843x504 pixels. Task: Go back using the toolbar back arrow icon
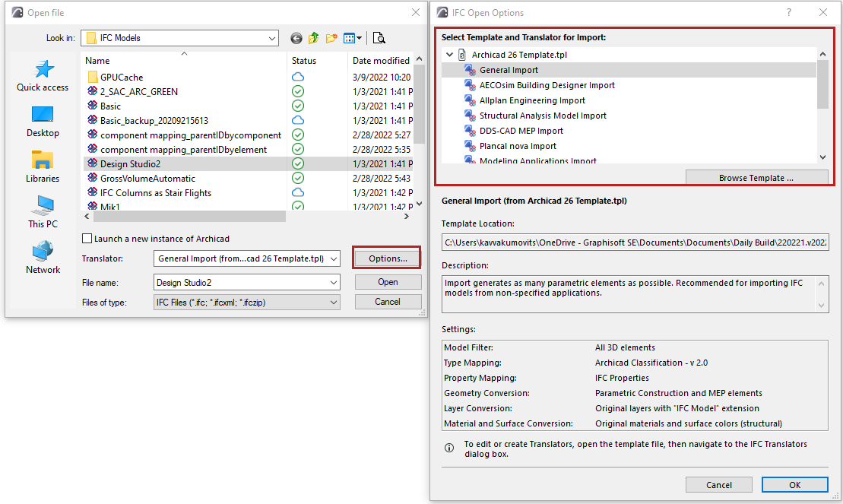296,38
